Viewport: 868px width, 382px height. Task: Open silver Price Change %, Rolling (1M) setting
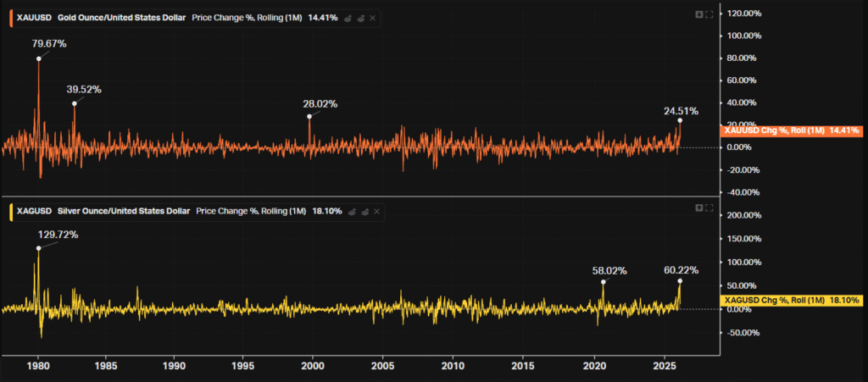(252, 210)
